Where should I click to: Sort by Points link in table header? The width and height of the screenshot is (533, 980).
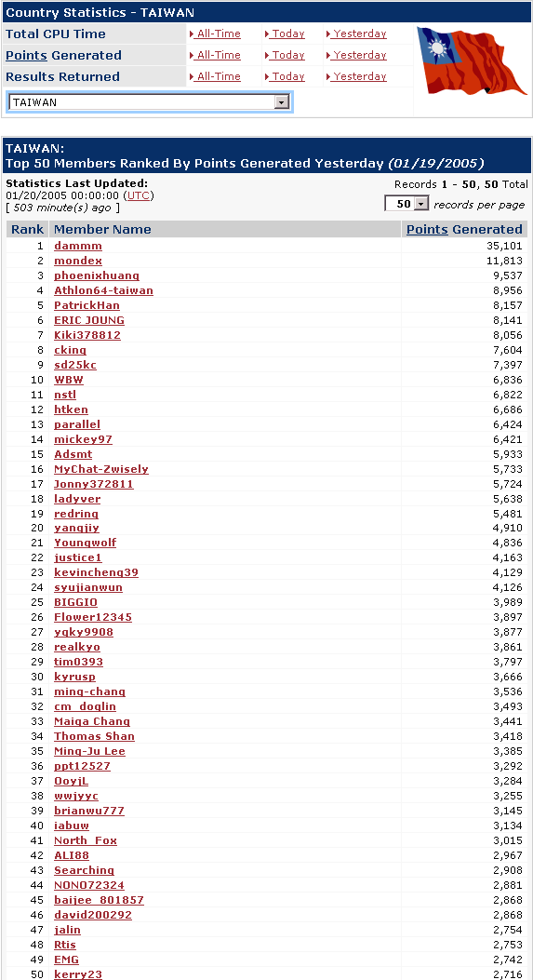pyautogui.click(x=427, y=229)
